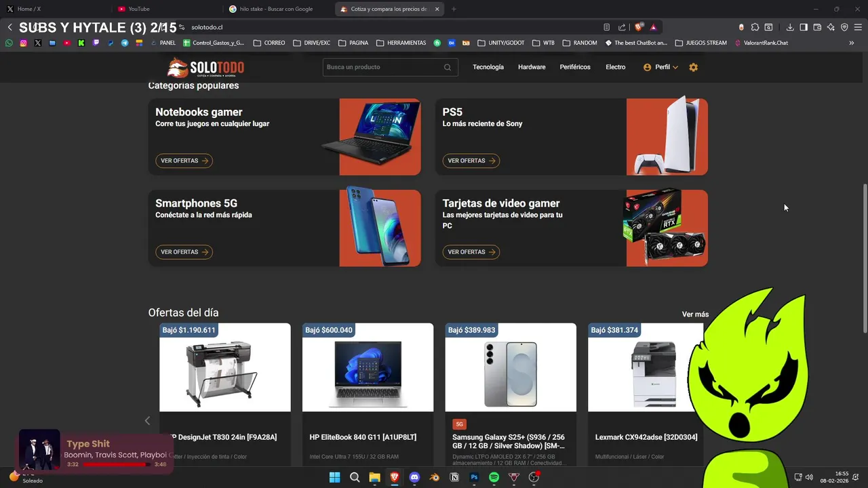Open the UNITY/GODOT bookmarks folder
The width and height of the screenshot is (868, 488).
click(x=500, y=43)
